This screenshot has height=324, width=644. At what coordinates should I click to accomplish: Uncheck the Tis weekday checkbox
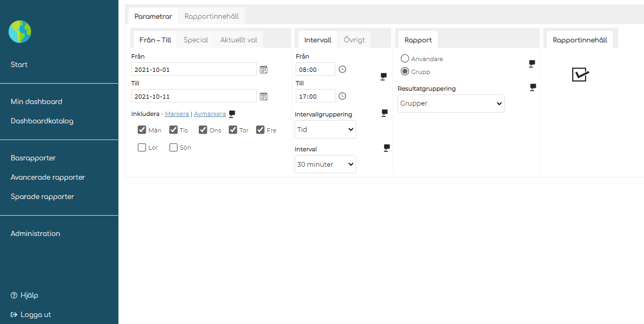click(174, 130)
